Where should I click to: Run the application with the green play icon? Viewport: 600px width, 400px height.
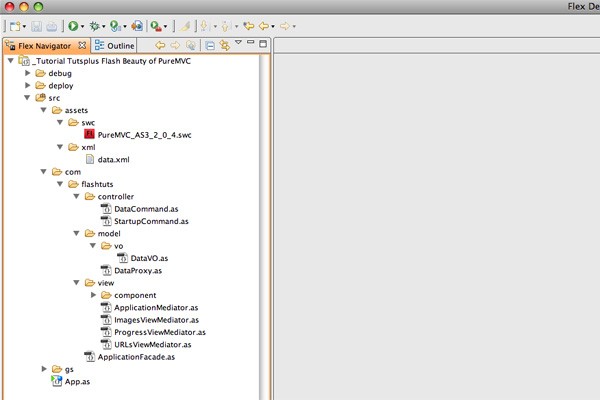click(73, 26)
